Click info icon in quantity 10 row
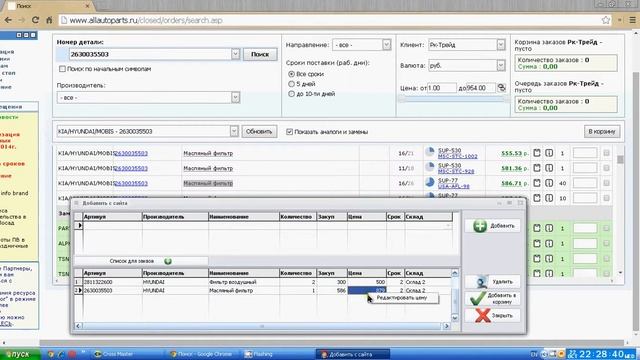 549,198
